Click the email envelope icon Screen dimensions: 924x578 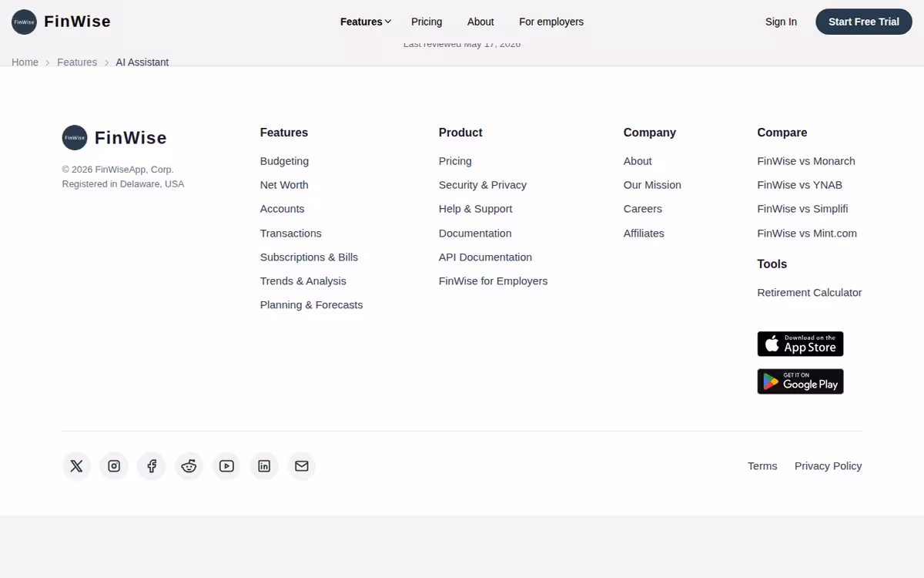point(302,466)
